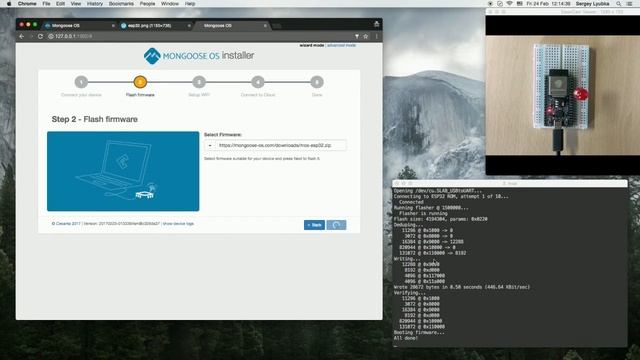Click the Chrome profile icon in the title bar
Screen dimensions: 640x360
tap(376, 24)
